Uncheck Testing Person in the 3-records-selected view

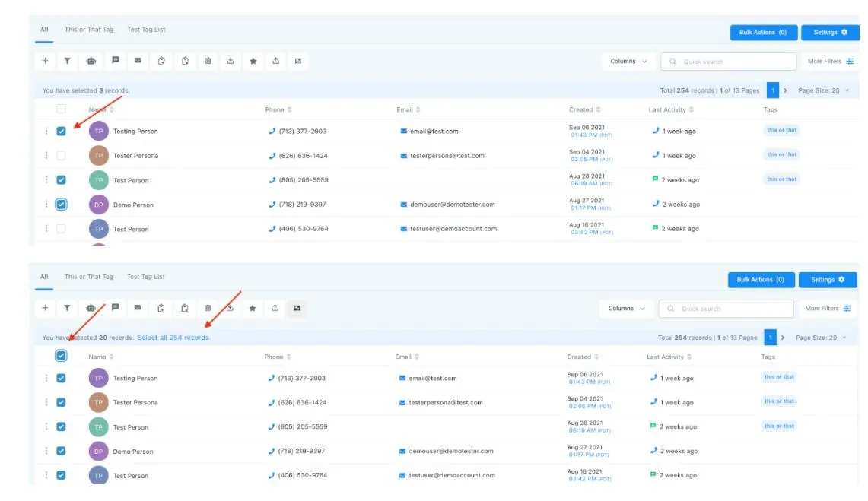point(61,131)
